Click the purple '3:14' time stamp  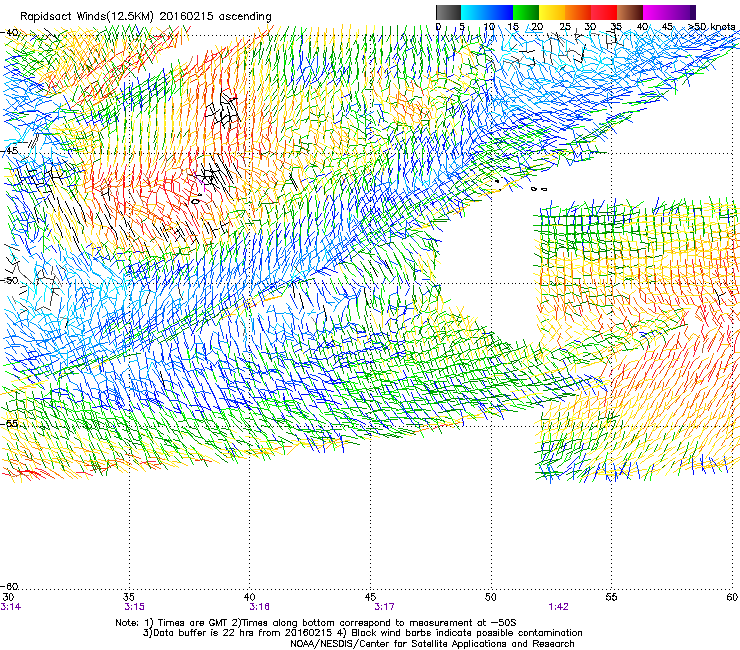coord(11,607)
